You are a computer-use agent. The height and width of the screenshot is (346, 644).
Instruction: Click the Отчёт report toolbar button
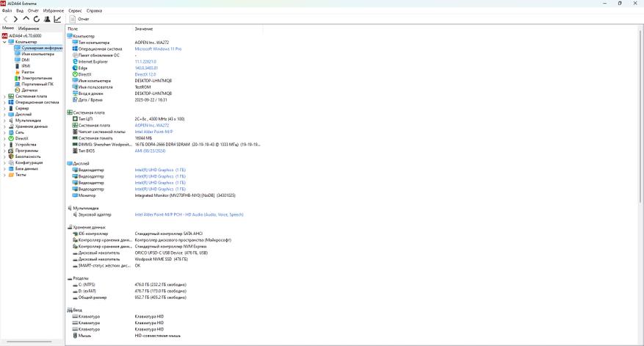click(x=79, y=19)
